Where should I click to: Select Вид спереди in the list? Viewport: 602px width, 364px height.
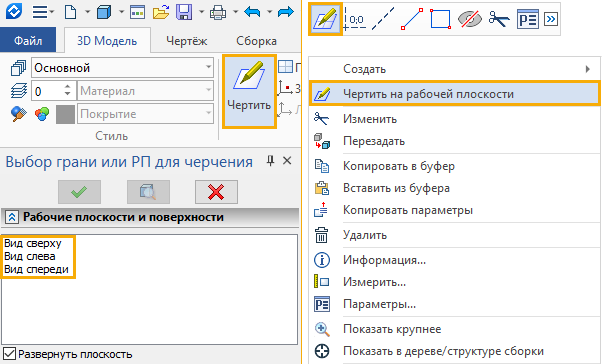coord(36,269)
